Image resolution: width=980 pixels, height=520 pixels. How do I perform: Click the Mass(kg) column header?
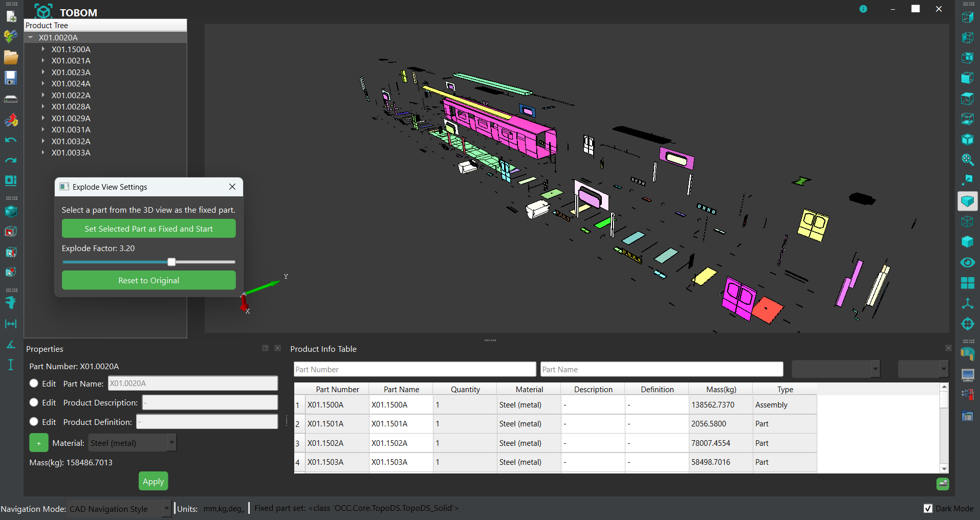click(721, 390)
